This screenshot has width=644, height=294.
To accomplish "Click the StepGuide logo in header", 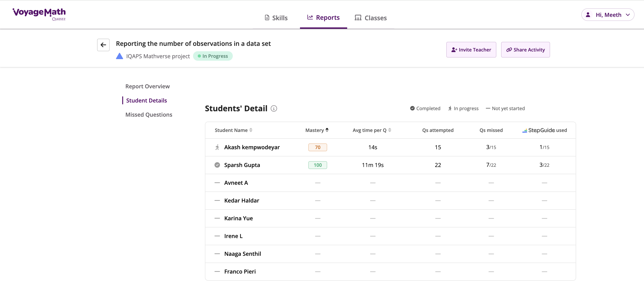I will [x=538, y=130].
